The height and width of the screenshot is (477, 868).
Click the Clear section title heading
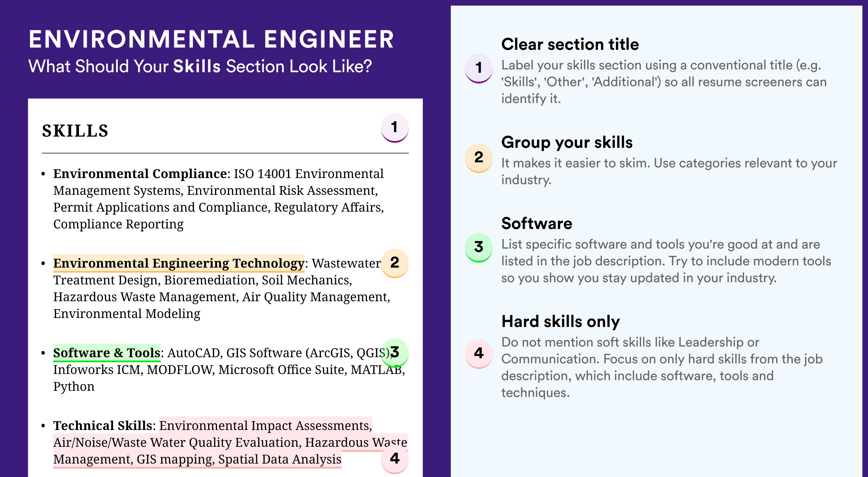coord(570,44)
